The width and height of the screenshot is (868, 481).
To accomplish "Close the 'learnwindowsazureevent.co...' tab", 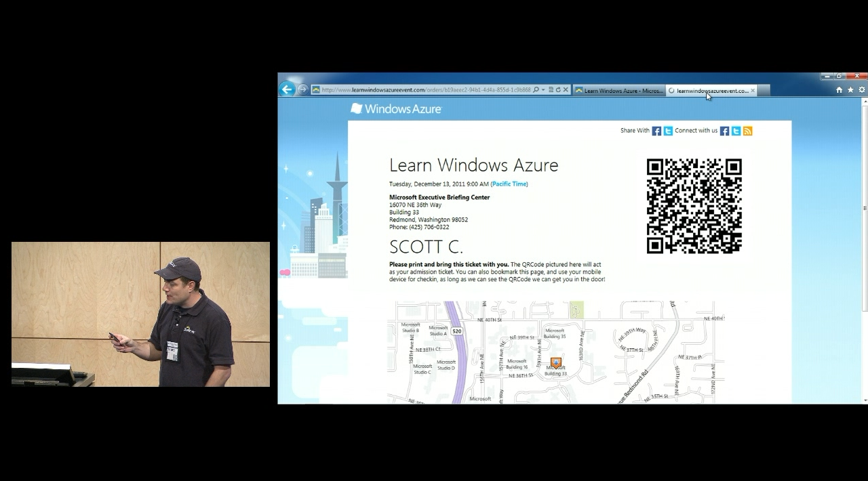I will [753, 90].
